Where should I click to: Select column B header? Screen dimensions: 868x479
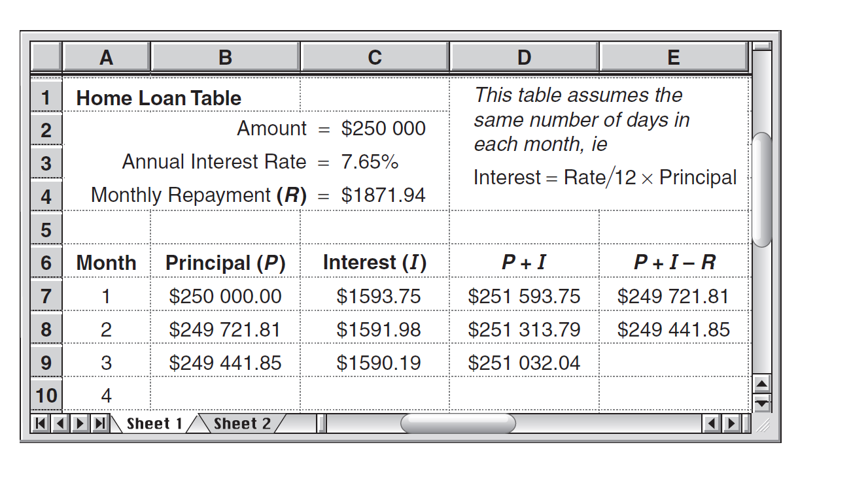(225, 58)
